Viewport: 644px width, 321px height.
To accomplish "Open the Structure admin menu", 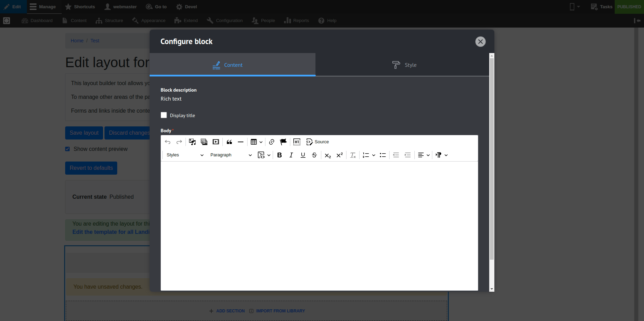I will [110, 21].
